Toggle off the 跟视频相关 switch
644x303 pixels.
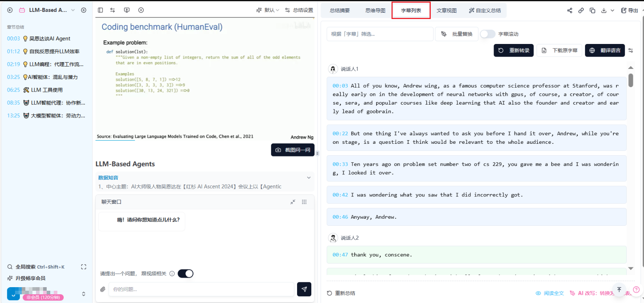click(x=186, y=274)
